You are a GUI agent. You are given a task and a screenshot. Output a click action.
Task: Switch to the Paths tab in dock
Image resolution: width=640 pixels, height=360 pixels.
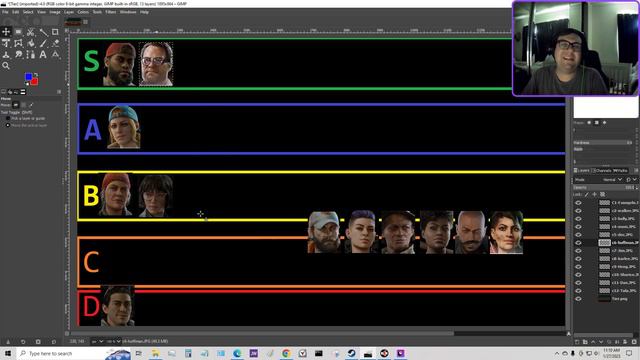point(620,171)
